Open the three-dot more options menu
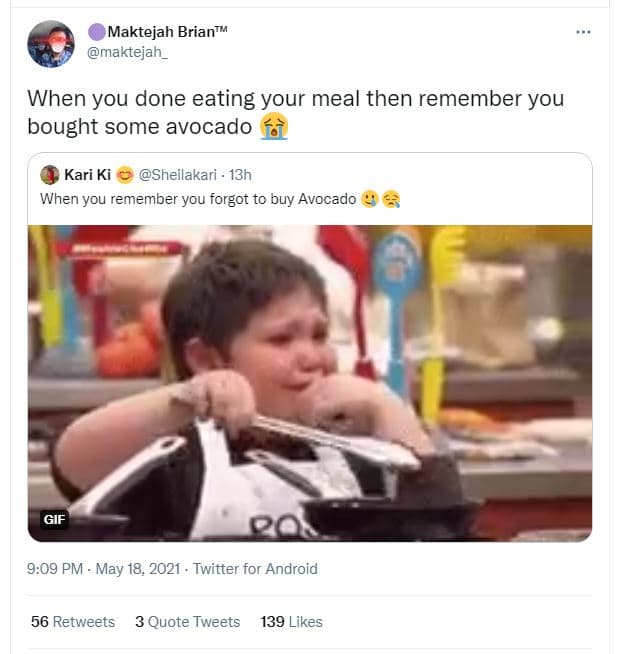 point(584,31)
